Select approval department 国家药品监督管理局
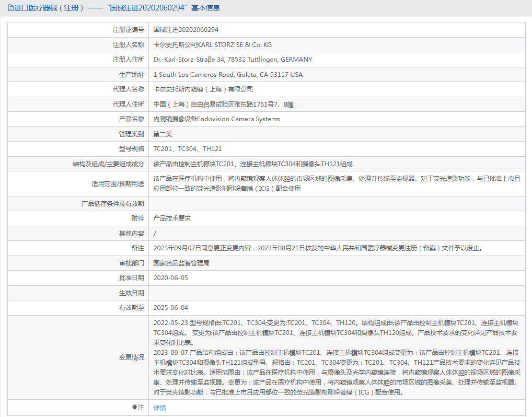 [x=181, y=263]
